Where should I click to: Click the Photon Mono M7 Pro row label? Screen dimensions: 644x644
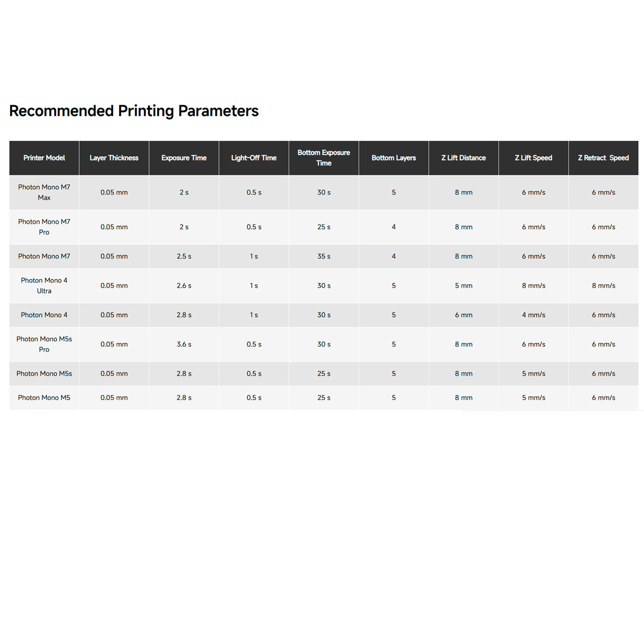(44, 227)
